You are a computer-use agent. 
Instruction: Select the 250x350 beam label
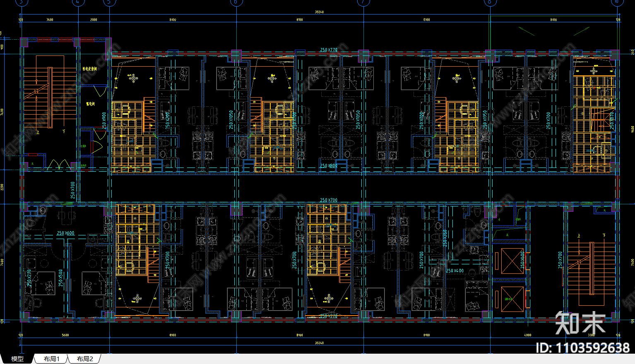pyautogui.click(x=445, y=238)
